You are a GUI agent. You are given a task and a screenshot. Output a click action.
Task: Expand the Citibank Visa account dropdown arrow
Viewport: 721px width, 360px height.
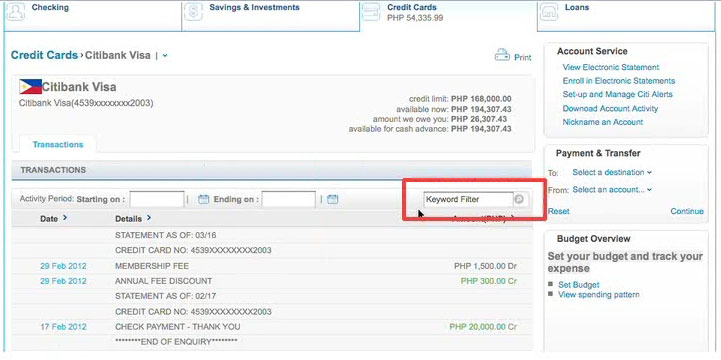tap(165, 56)
